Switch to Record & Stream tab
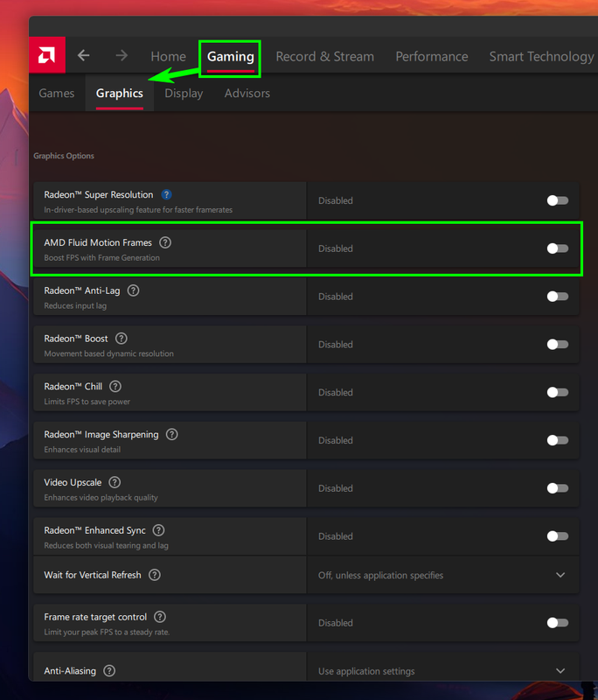598x700 pixels. (x=324, y=56)
